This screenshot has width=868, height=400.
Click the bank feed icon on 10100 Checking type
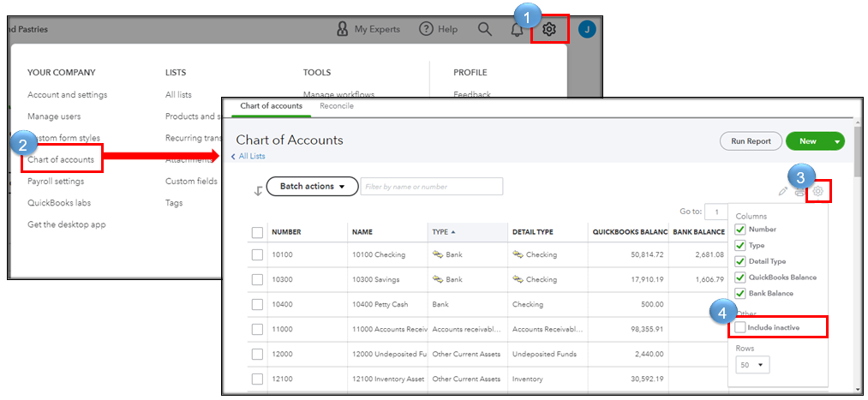coord(438,254)
